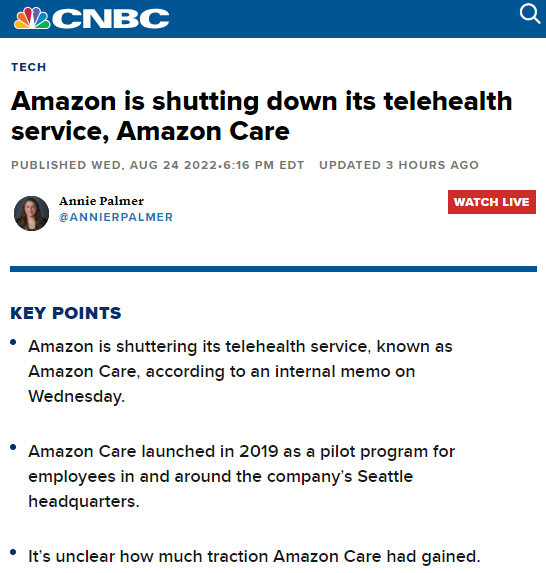Click the WATCH LIVE button
The height and width of the screenshot is (573, 546).
492,202
